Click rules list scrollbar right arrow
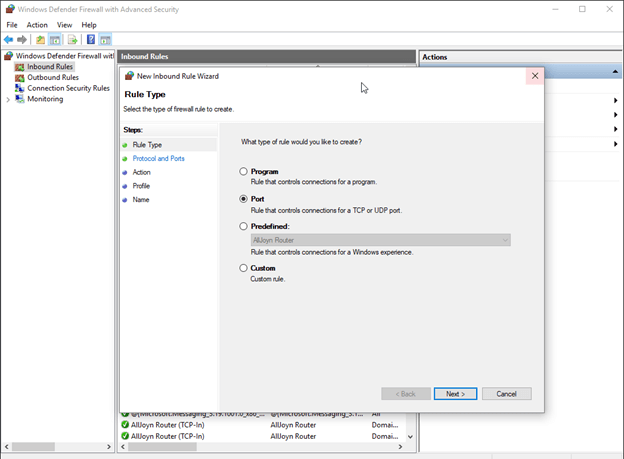 coord(400,447)
